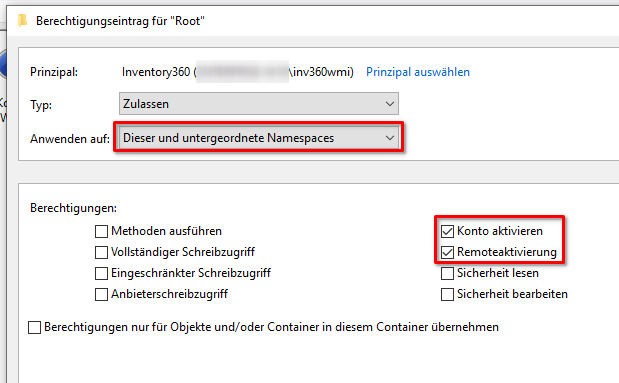This screenshot has width=619, height=383.
Task: Check the Methoden ausführen checkbox
Action: [101, 231]
